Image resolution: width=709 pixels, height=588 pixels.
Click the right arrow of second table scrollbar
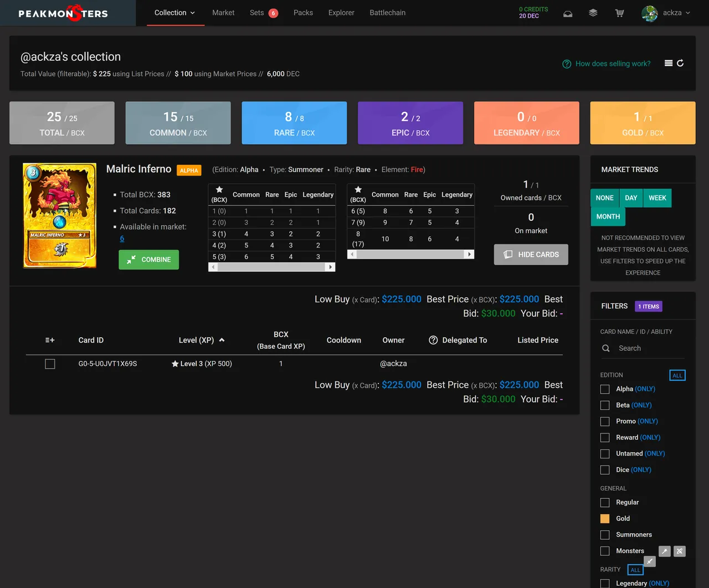470,254
